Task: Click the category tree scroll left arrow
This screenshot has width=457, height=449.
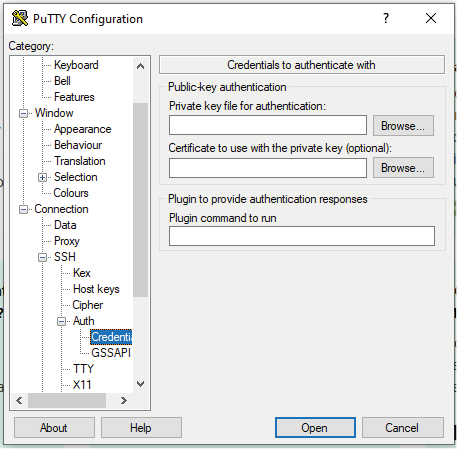Action: [19, 400]
